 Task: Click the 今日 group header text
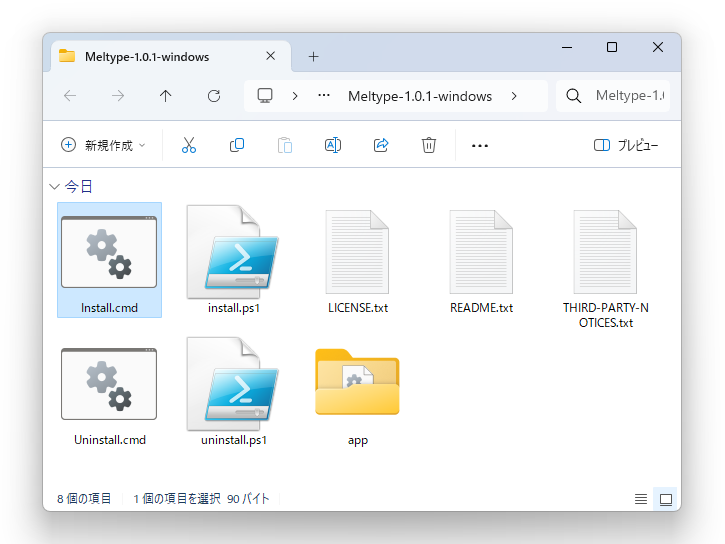pos(79,187)
